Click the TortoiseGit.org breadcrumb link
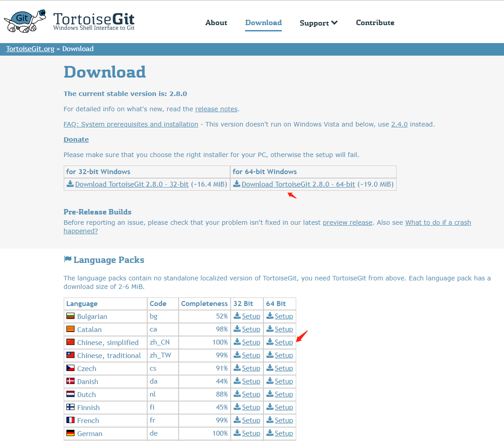Viewport: 504px width, 441px height. [30, 49]
